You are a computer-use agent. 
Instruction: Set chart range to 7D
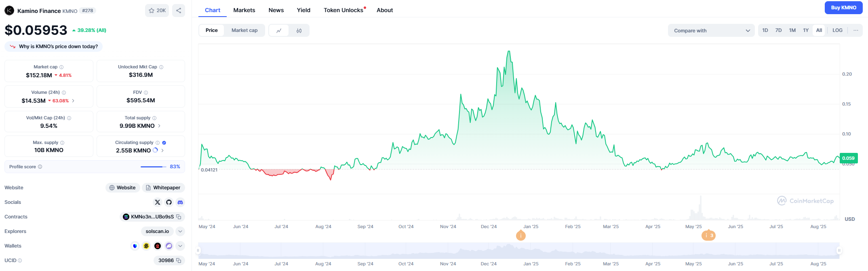778,30
